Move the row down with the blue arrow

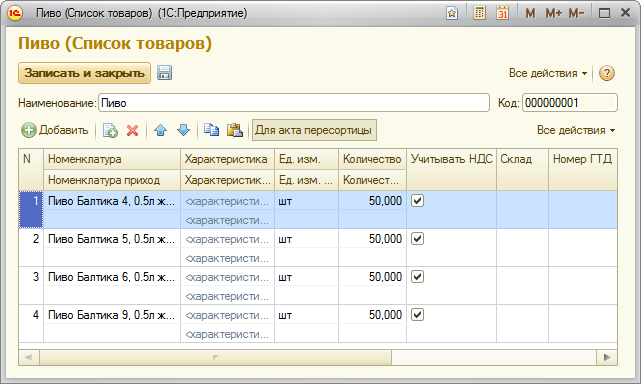pyautogui.click(x=184, y=130)
